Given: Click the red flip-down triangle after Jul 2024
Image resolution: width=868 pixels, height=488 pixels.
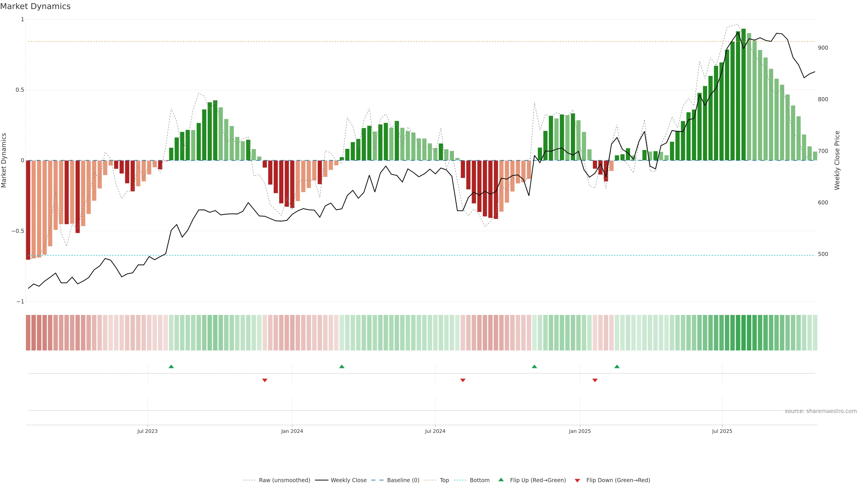Looking at the screenshot, I should coord(463,380).
